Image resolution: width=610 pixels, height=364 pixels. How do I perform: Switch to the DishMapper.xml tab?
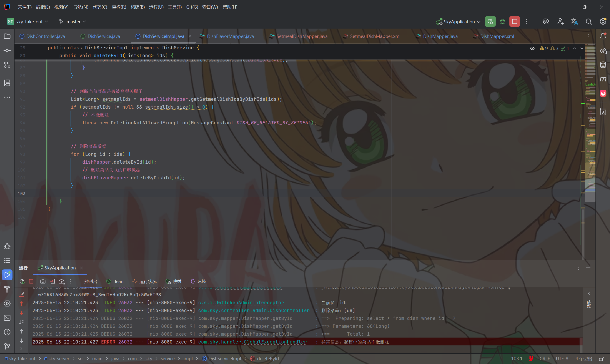coord(497,36)
